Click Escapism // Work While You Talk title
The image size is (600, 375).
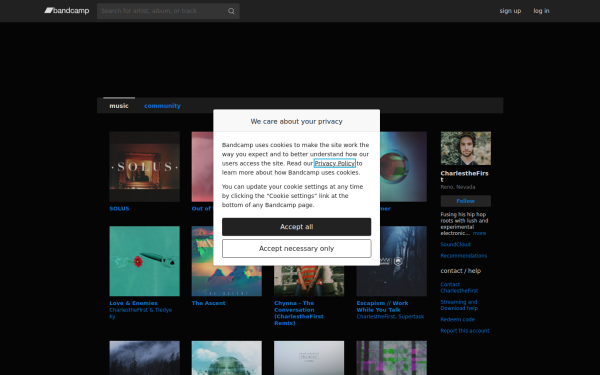[383, 307]
